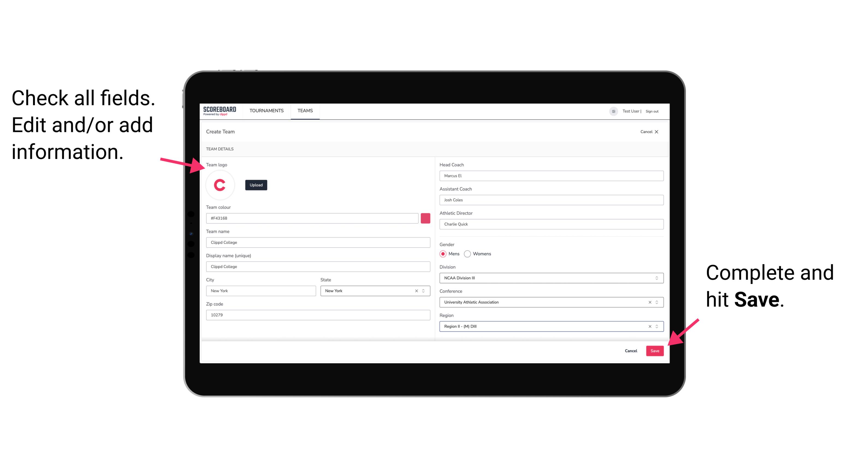Image resolution: width=868 pixels, height=467 pixels.
Task: Select the Teams tab
Action: tap(305, 111)
